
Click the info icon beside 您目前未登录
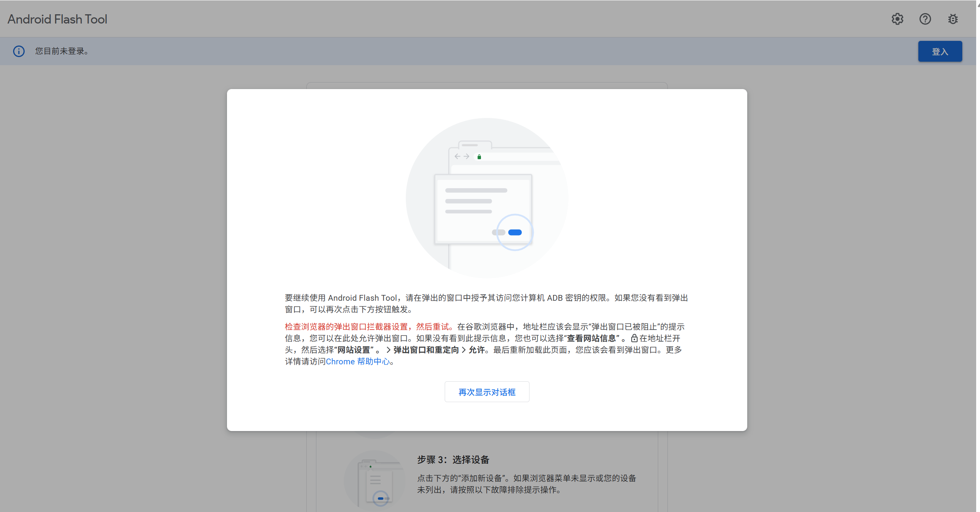coord(19,51)
